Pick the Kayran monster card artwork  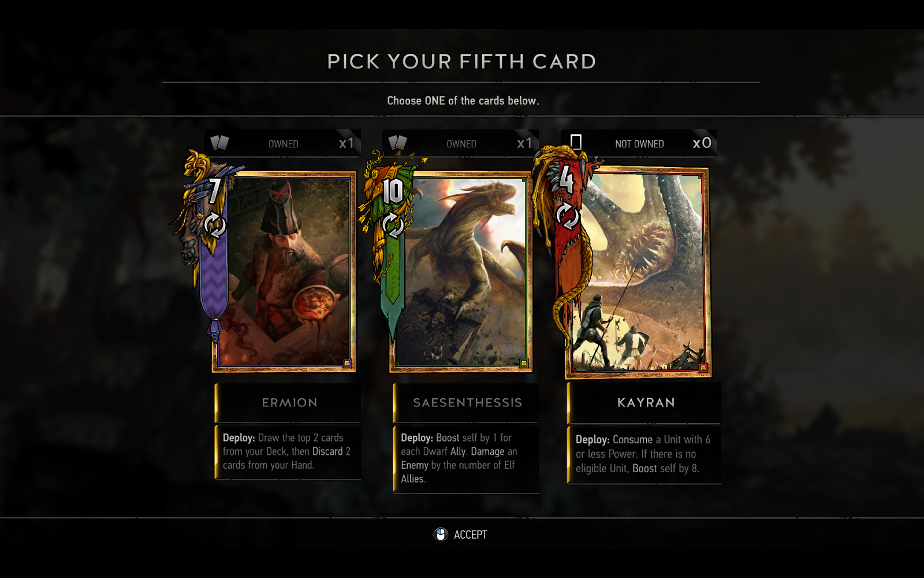pos(638,273)
